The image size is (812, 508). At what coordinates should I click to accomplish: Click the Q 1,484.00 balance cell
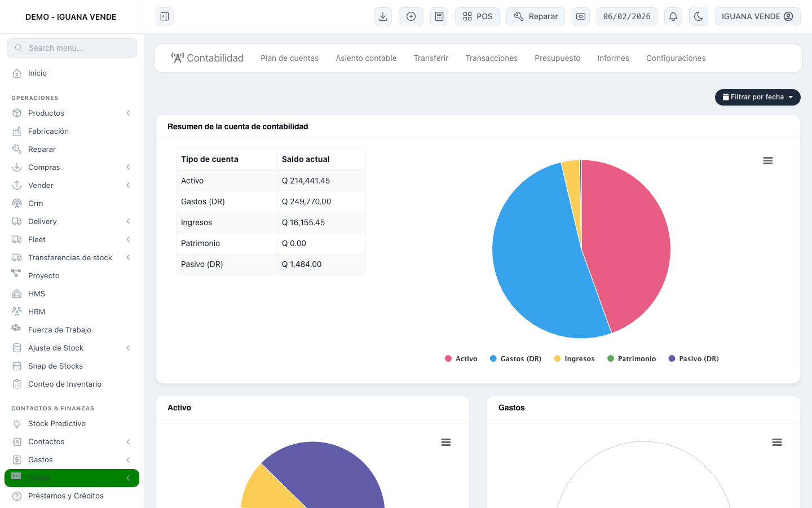[321, 264]
